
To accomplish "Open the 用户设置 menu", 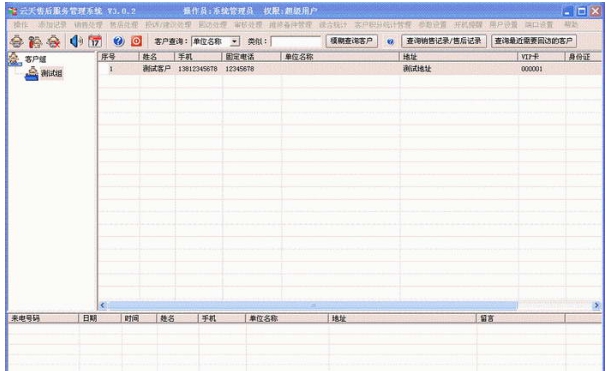I will click(504, 25).
